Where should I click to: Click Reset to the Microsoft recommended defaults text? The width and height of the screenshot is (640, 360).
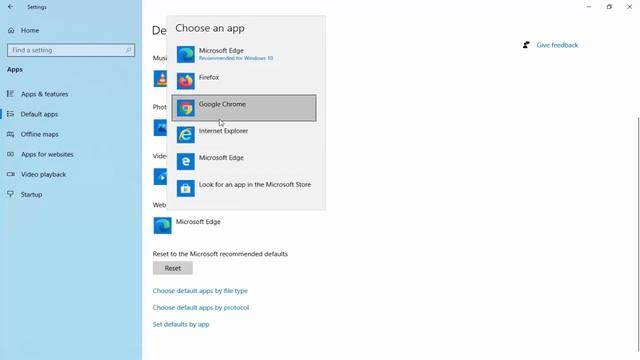click(220, 254)
